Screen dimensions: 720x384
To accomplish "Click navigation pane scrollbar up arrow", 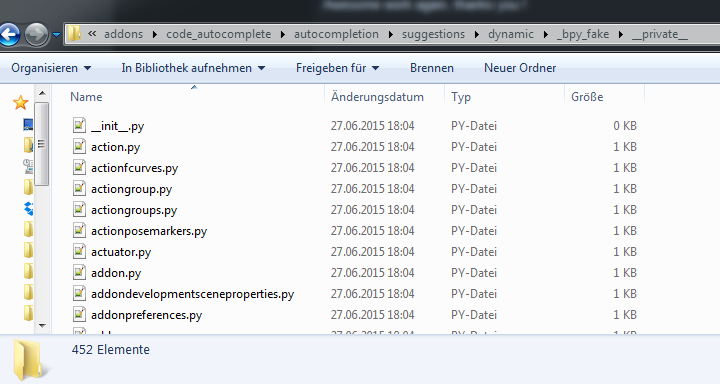I will click(42, 93).
